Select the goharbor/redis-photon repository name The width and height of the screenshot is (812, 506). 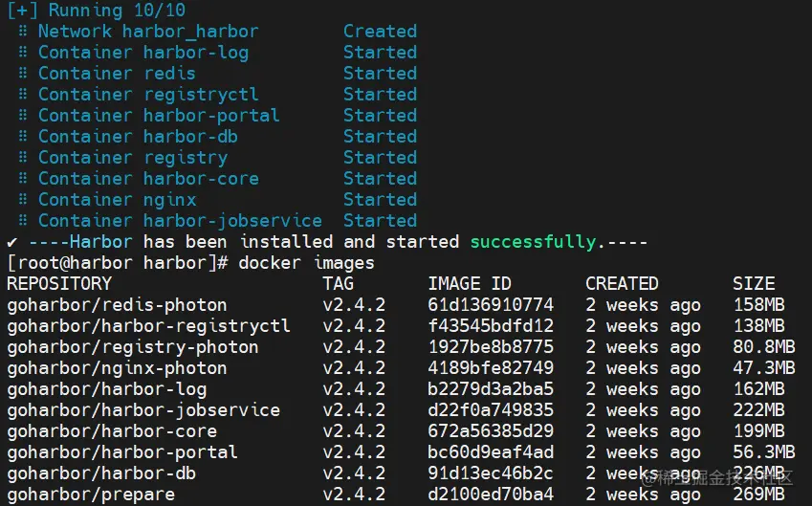[117, 305]
